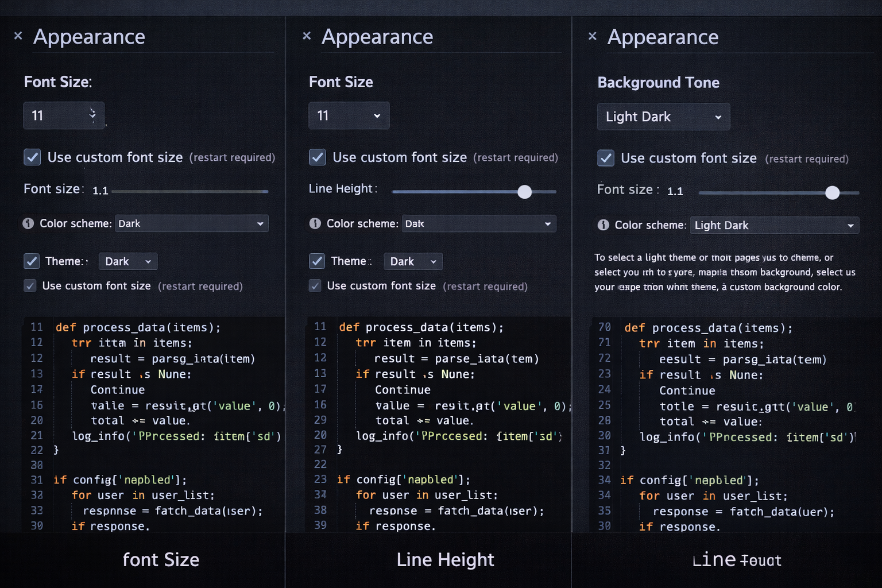Toggle lower dimmed Use custom font size checkbox, left panel

pyautogui.click(x=30, y=285)
